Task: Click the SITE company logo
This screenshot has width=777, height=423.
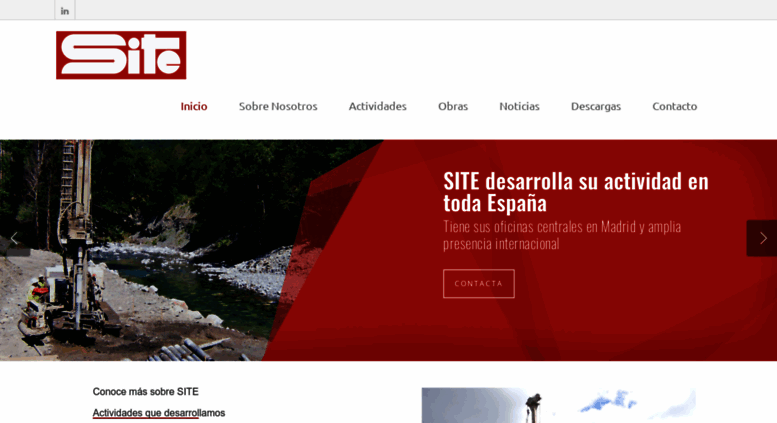Action: 121,55
